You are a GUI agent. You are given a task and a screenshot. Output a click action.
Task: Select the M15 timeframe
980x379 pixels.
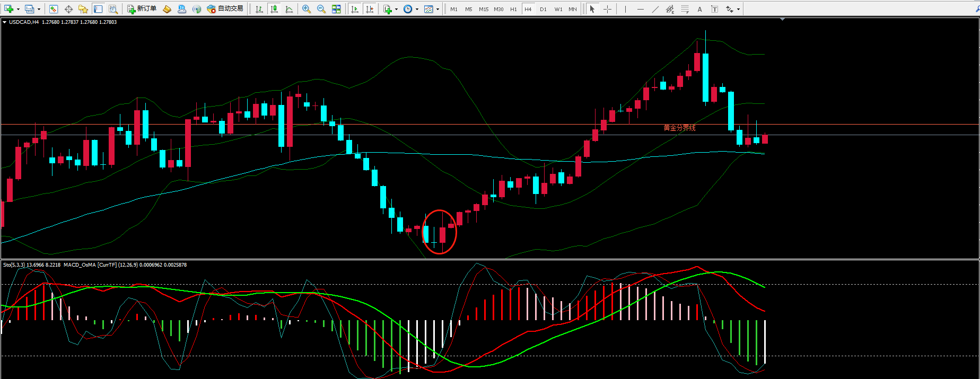click(x=483, y=9)
